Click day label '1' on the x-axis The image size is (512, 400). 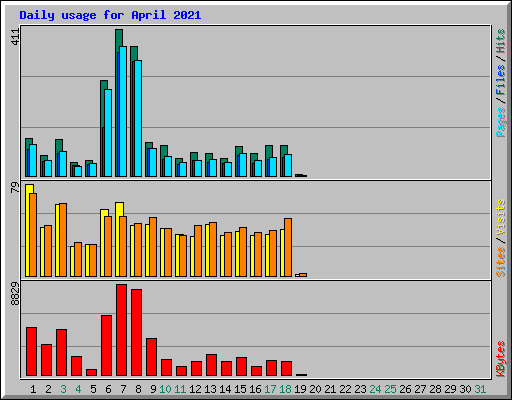[x=33, y=389]
